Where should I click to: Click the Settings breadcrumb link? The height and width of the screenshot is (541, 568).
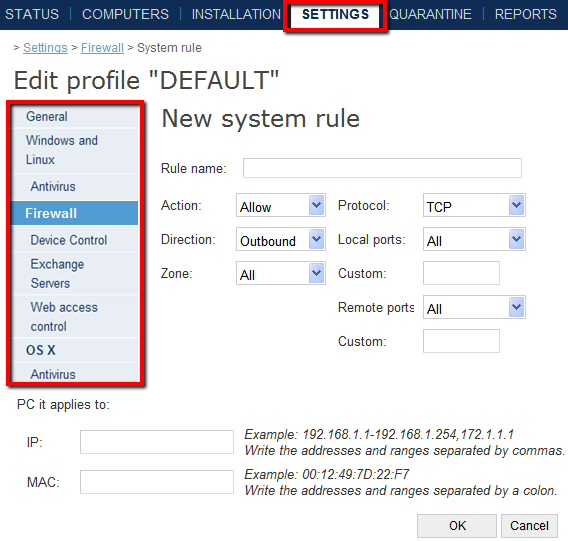click(x=45, y=48)
